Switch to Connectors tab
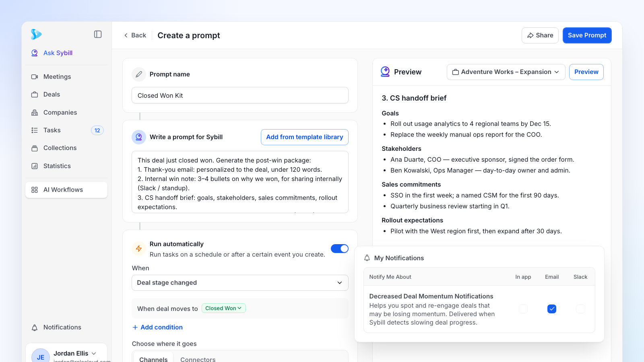The height and width of the screenshot is (362, 644). 198,359
